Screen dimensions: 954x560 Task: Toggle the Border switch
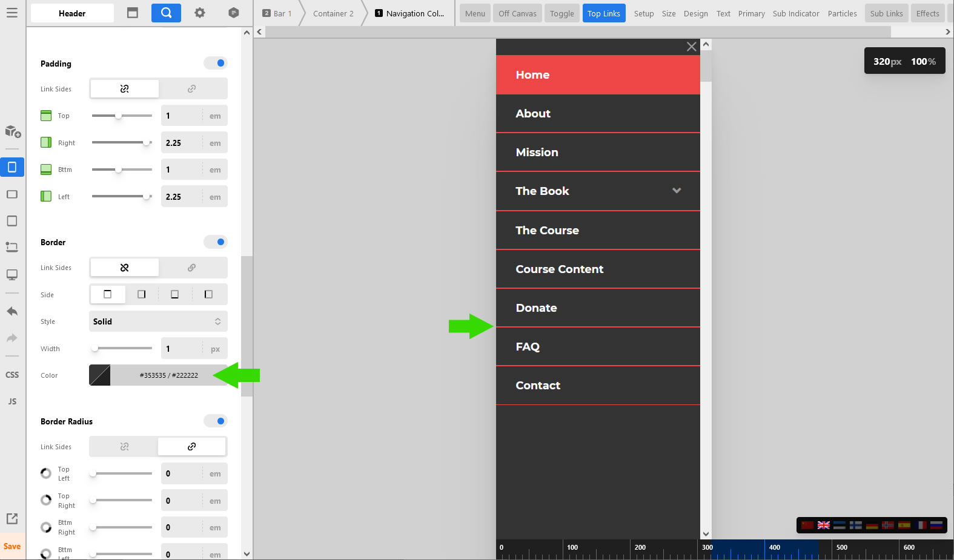click(x=216, y=242)
